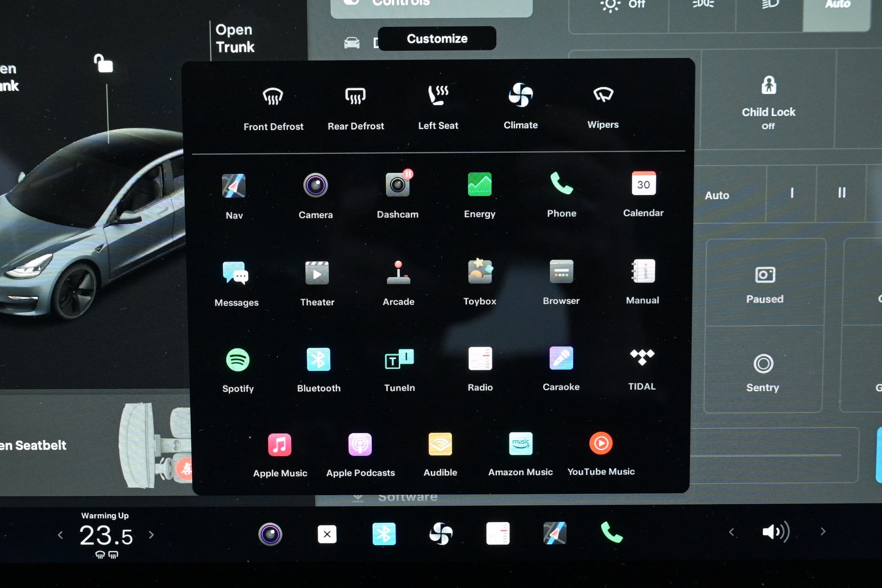The height and width of the screenshot is (588, 882).
Task: Decrease cabin temperature with left chevron
Action: pos(60,535)
